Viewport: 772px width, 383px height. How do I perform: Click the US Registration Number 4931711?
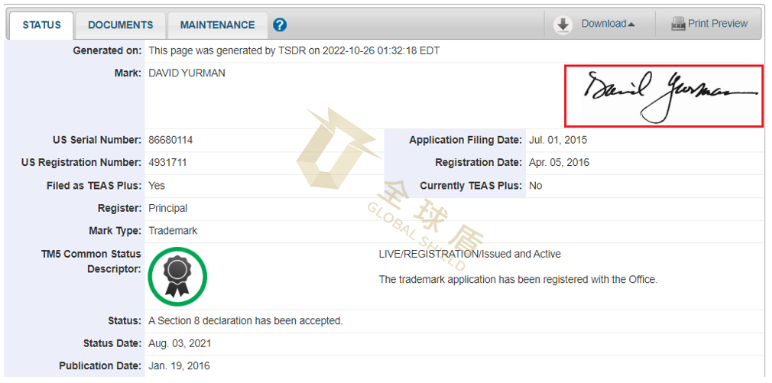167,163
